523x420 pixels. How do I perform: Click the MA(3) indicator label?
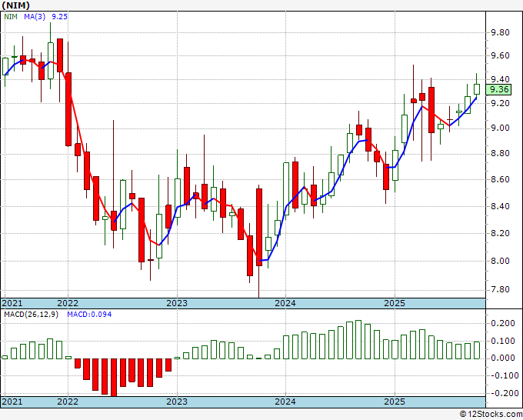35,17
